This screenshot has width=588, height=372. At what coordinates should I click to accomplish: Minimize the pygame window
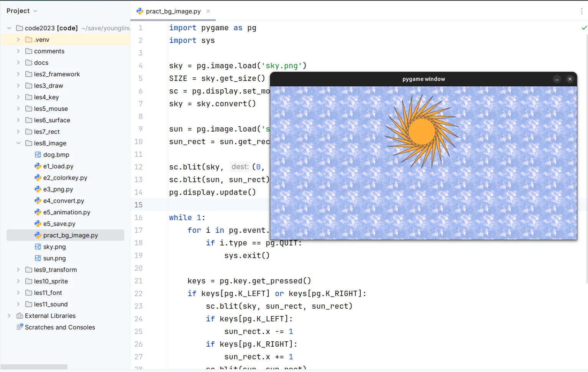point(557,79)
